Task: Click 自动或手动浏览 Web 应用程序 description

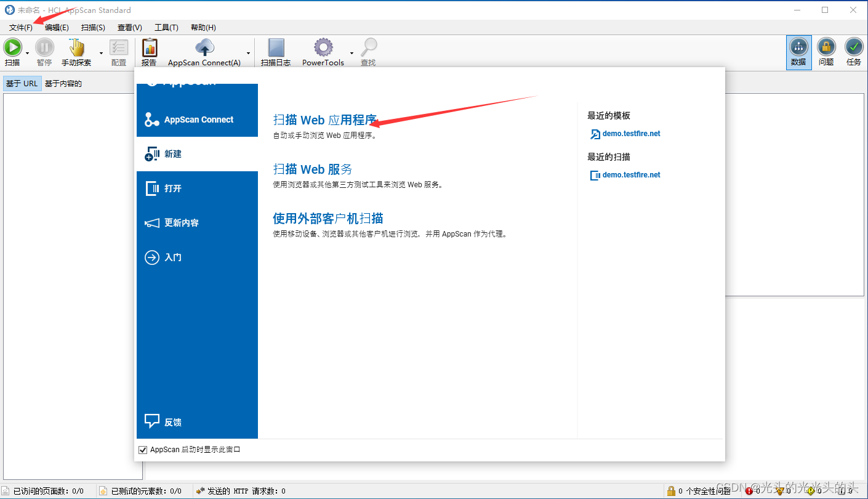Action: pos(324,136)
